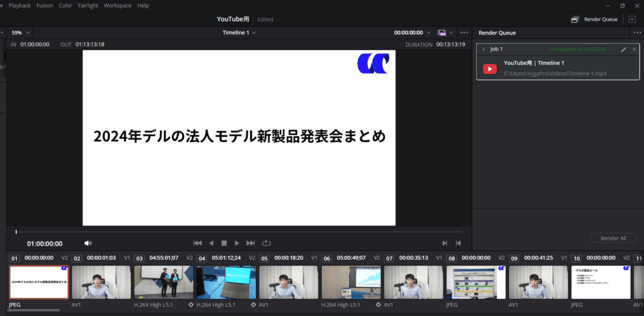
Task: Click clip 03 timecode 04:55:01;07
Action: [164, 258]
